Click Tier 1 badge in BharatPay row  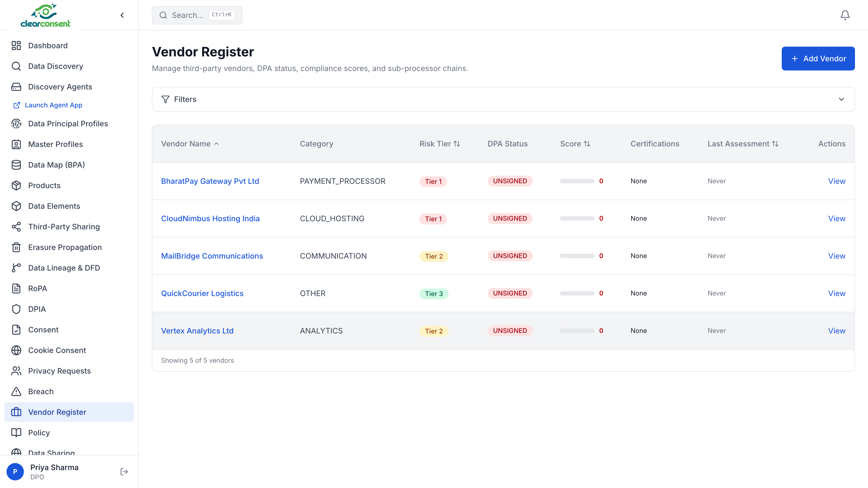tap(433, 182)
